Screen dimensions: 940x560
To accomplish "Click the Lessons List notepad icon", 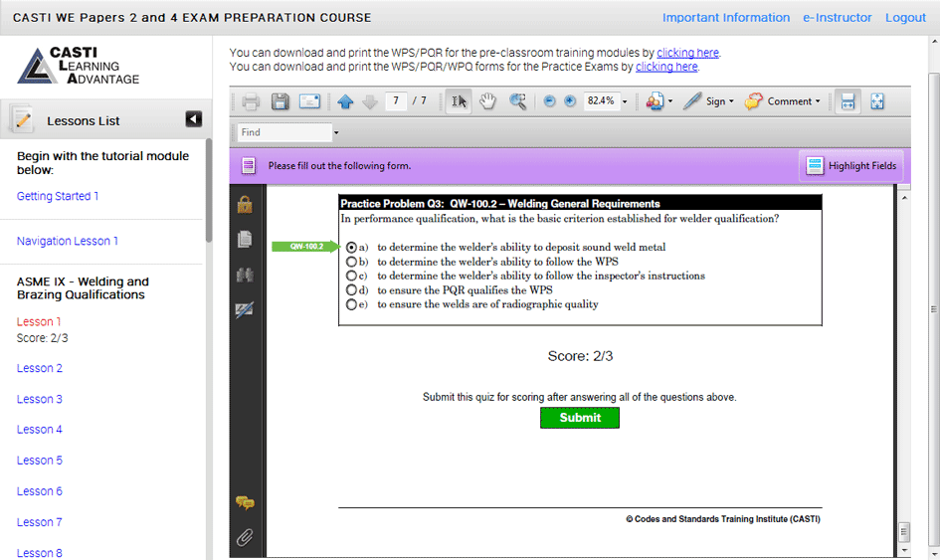I will (22, 118).
